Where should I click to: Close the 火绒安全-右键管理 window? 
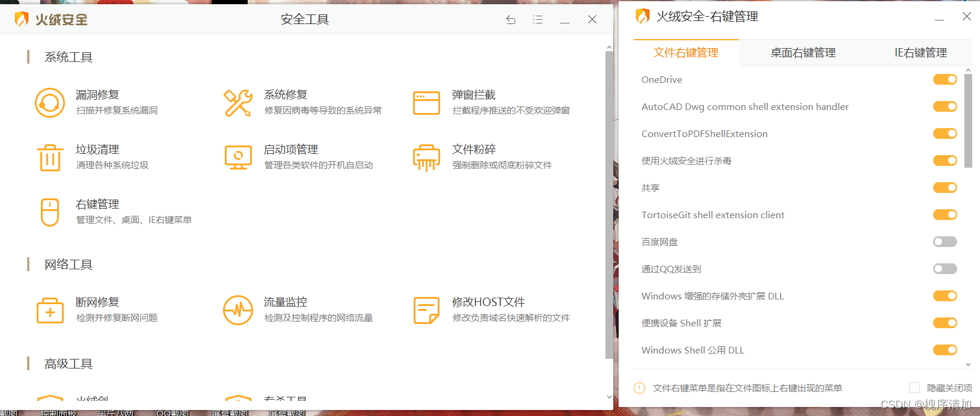(967, 16)
